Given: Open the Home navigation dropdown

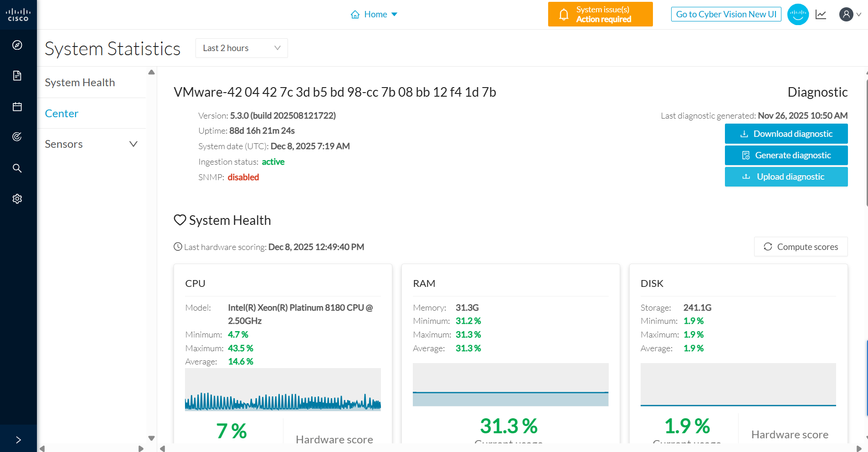Looking at the screenshot, I should pos(374,15).
